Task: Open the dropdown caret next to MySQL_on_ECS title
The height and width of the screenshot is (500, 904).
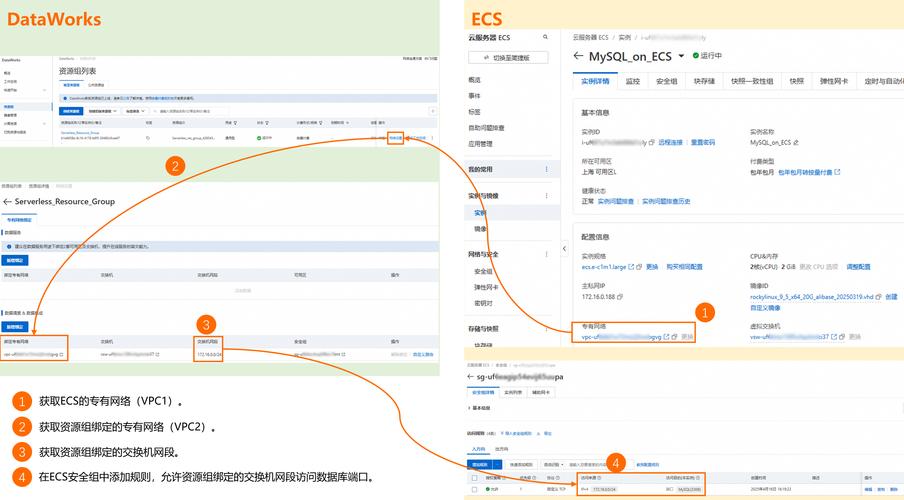Action: pos(682,56)
